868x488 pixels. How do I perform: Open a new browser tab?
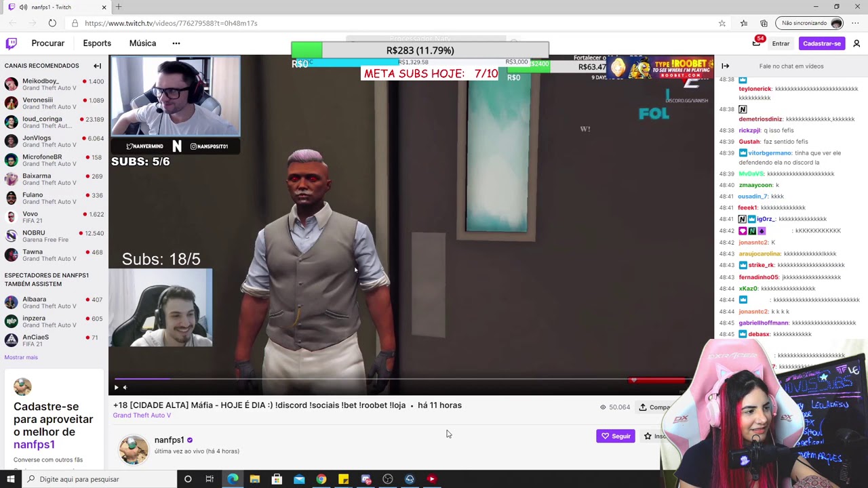119,7
